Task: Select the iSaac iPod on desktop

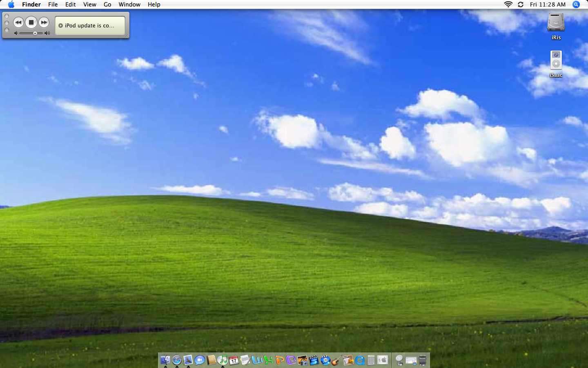Action: tap(556, 64)
